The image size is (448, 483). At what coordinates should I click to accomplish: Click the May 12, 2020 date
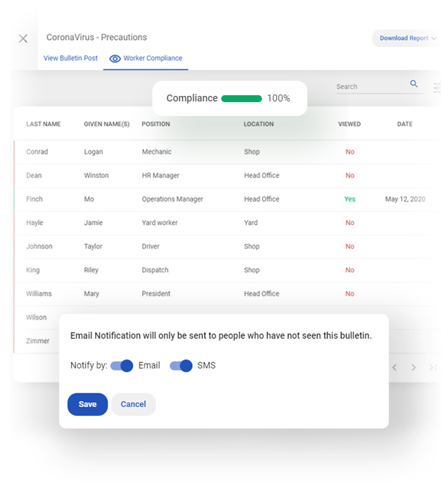coord(405,199)
